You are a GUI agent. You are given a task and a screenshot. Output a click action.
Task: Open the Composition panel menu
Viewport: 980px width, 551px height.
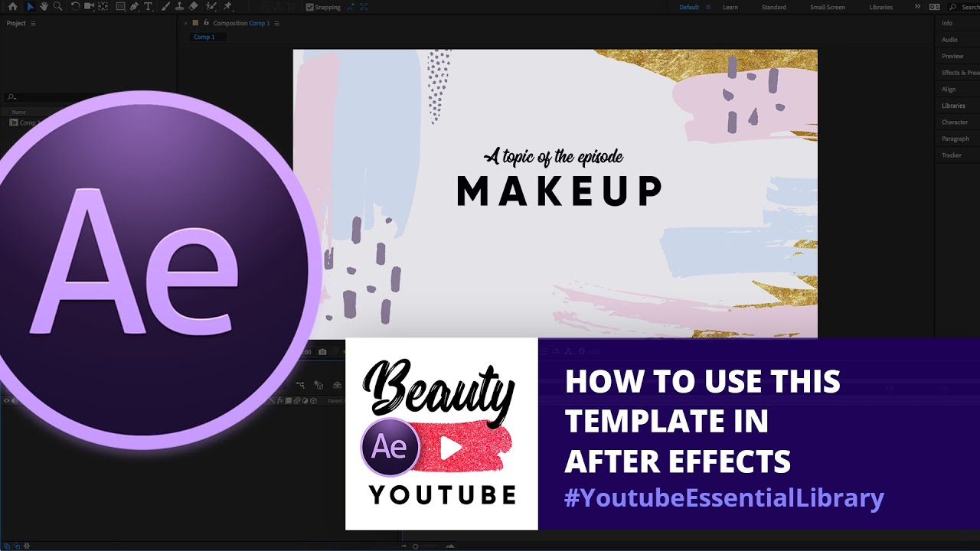click(x=277, y=23)
